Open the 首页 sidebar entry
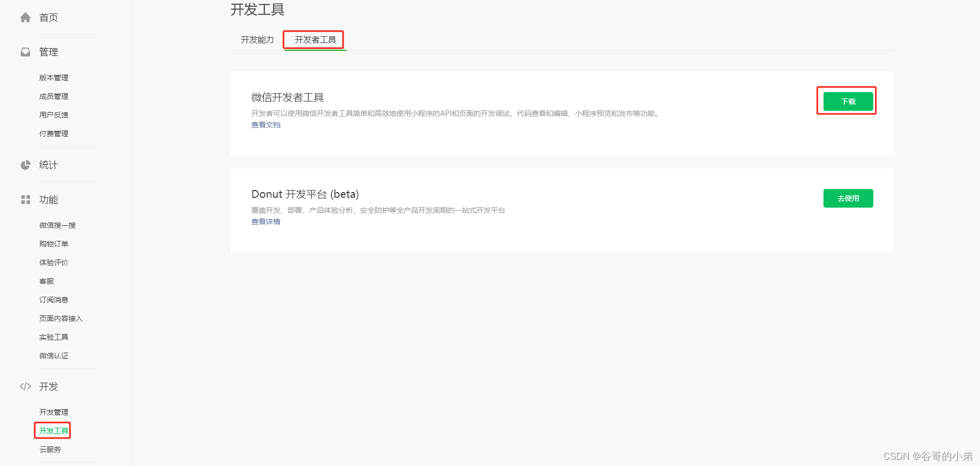Screen dimensions: 980x466 49,18
